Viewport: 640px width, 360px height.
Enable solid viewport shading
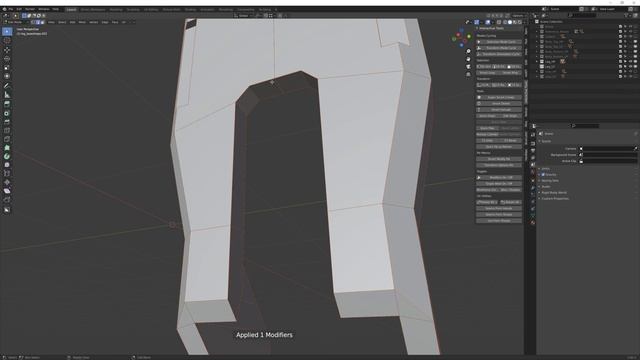(510, 22)
